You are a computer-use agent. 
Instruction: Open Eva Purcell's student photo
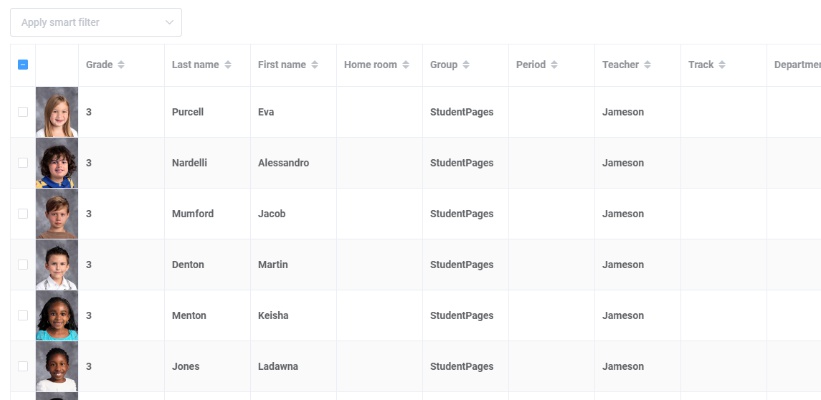[57, 112]
